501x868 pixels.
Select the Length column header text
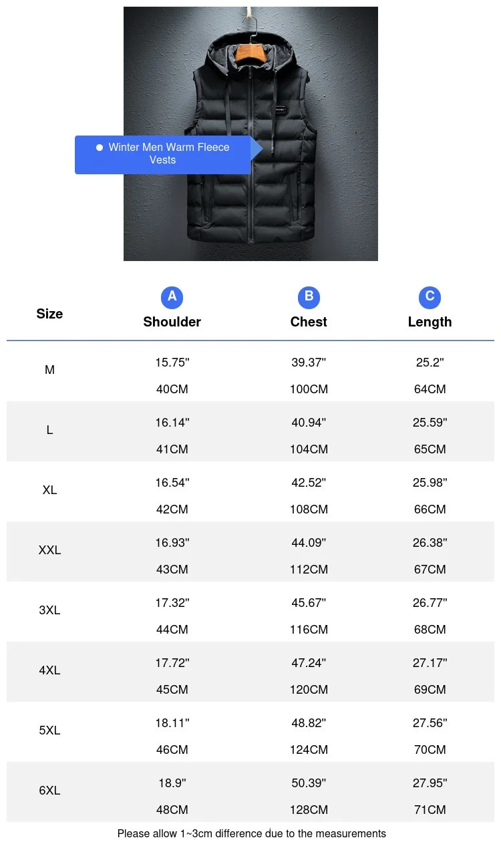click(x=430, y=322)
